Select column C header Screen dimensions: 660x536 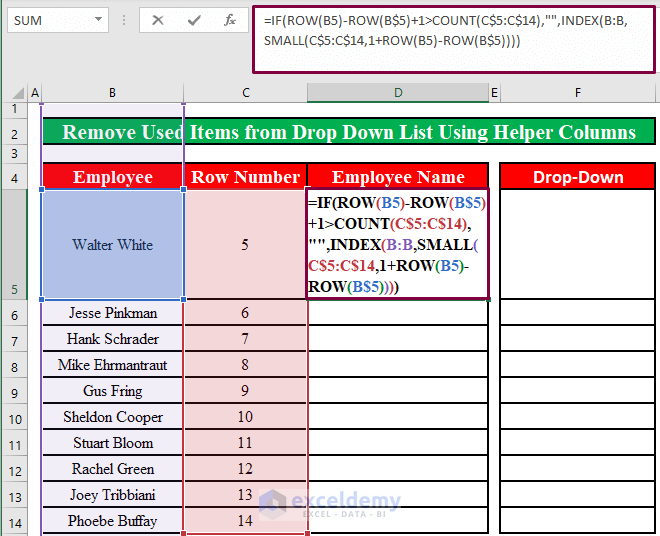tap(246, 93)
